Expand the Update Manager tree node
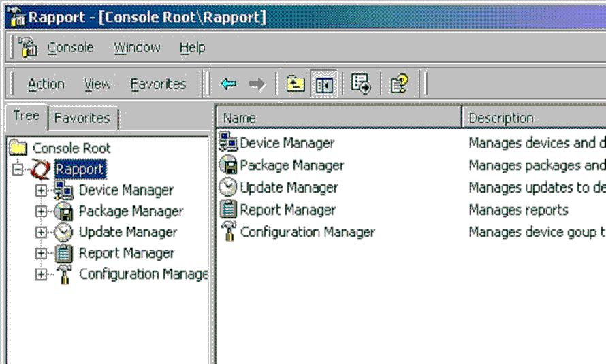606x364 pixels. click(41, 233)
